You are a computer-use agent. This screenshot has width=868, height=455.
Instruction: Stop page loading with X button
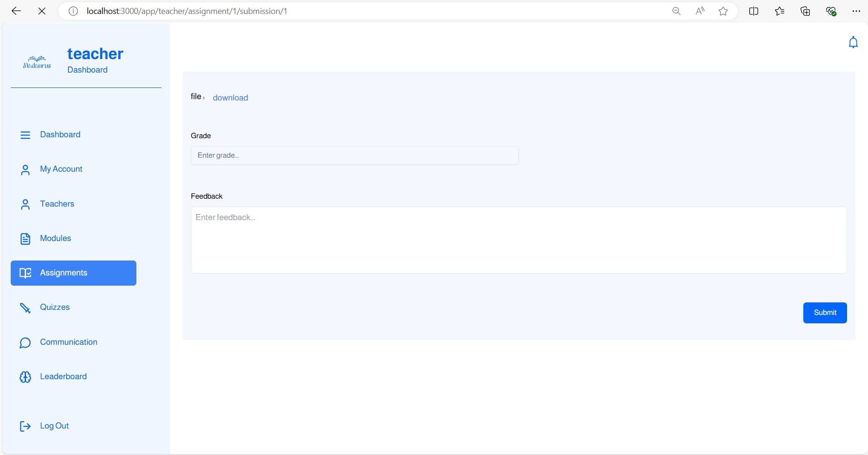[42, 11]
